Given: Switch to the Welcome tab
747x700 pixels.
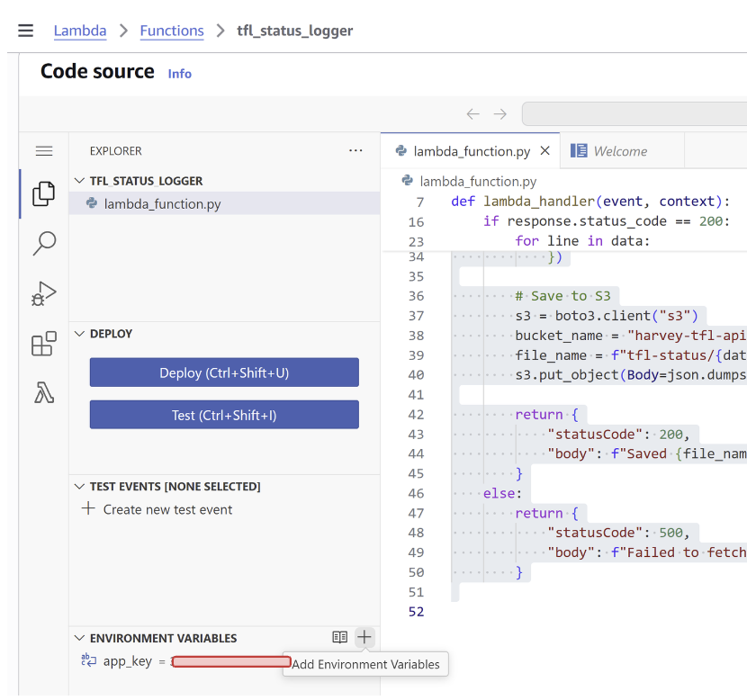Looking at the screenshot, I should pyautogui.click(x=620, y=151).
